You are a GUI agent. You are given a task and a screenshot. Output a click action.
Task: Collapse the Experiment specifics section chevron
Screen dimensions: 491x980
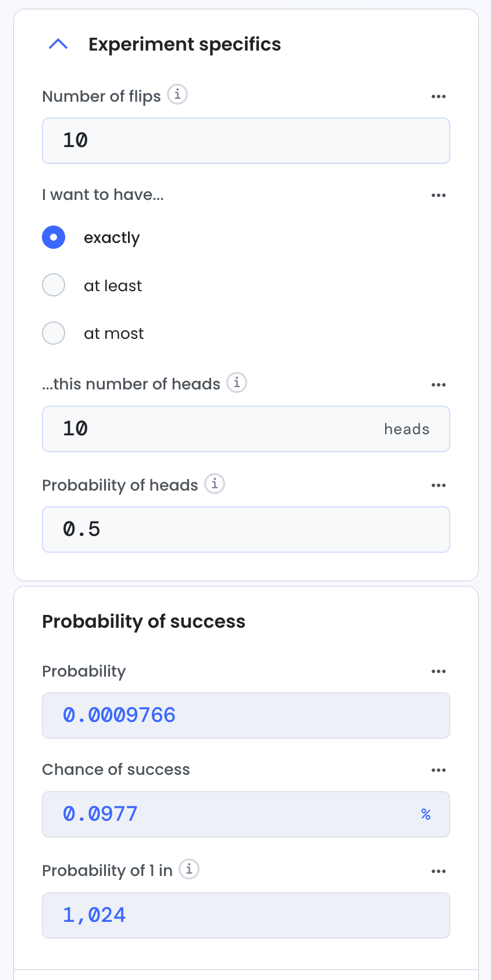(x=58, y=44)
